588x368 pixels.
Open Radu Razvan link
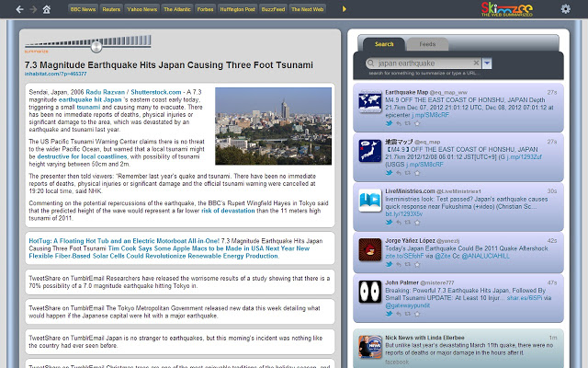tap(105, 92)
